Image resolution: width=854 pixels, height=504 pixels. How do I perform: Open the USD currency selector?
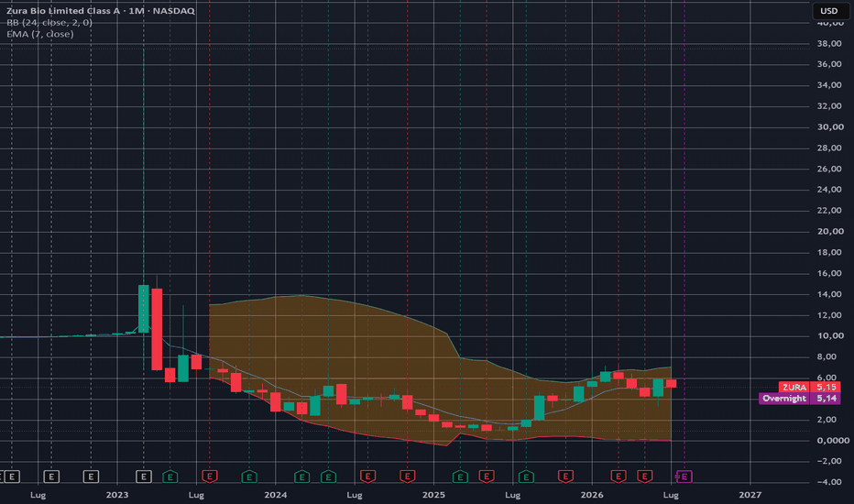(829, 11)
